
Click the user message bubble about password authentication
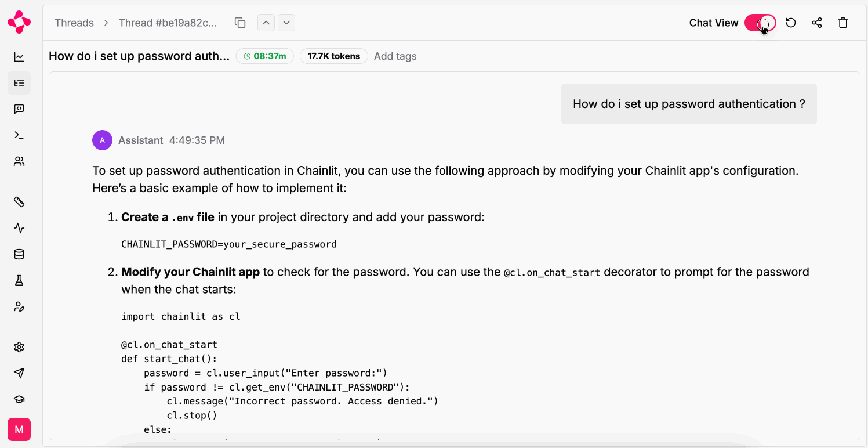click(x=689, y=104)
